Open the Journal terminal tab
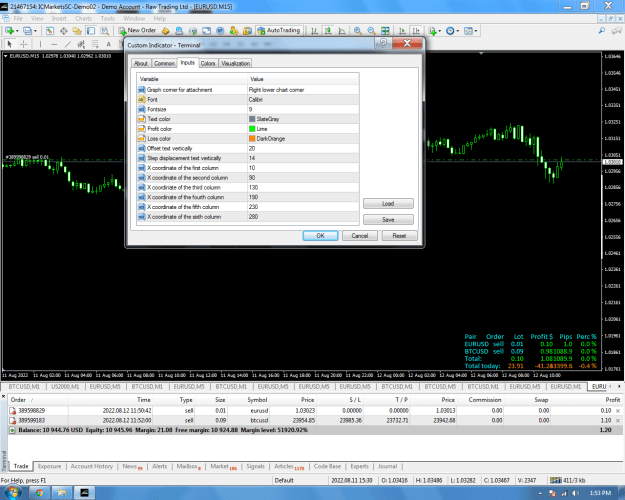The height and width of the screenshot is (500, 625). point(387,466)
